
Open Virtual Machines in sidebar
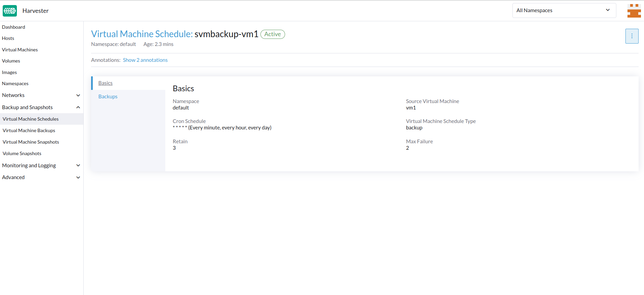coord(20,50)
